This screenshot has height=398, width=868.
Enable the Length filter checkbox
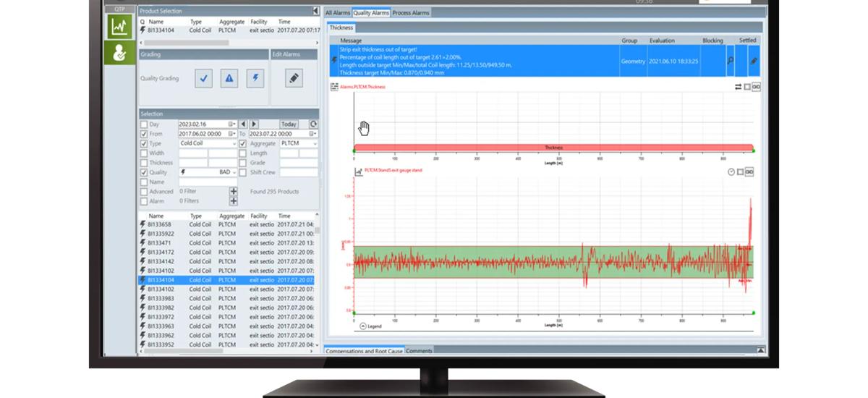[x=243, y=153]
